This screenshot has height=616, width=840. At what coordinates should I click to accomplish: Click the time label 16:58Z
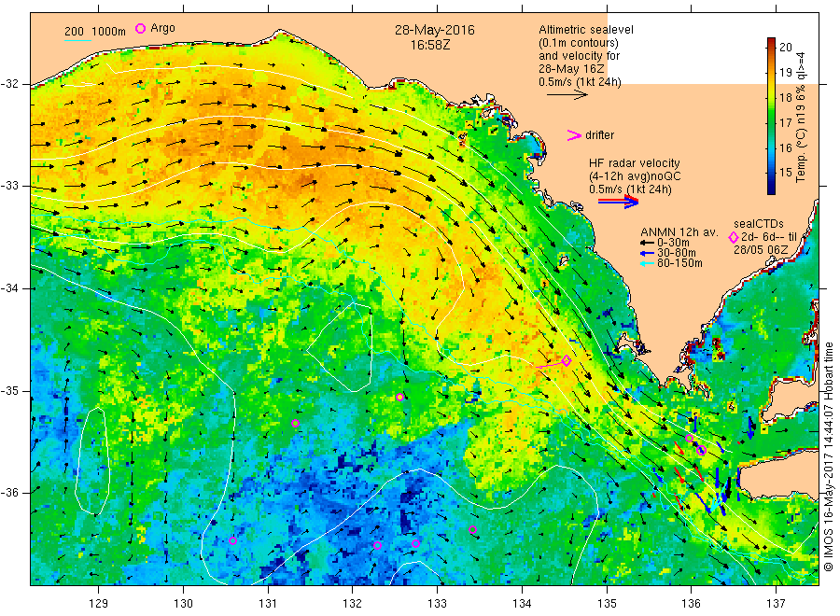pyautogui.click(x=430, y=45)
